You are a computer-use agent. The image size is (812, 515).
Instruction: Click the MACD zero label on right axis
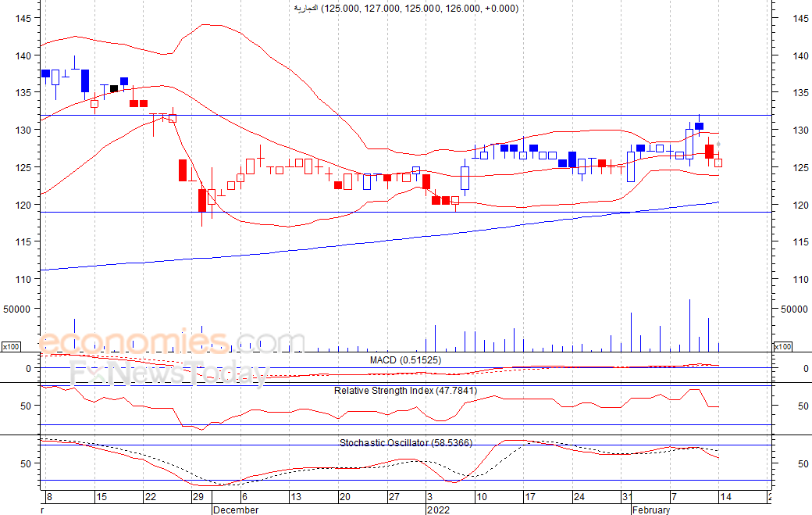[x=806, y=369]
